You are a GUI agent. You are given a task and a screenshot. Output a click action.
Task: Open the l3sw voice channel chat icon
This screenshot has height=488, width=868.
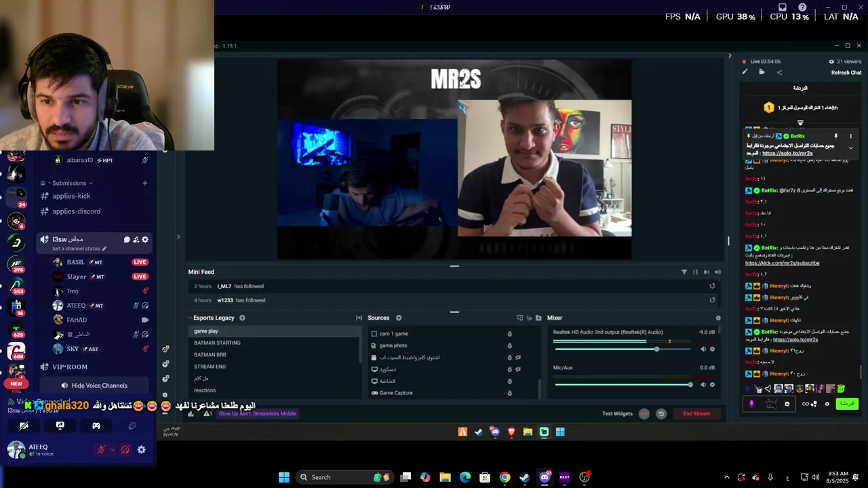126,239
